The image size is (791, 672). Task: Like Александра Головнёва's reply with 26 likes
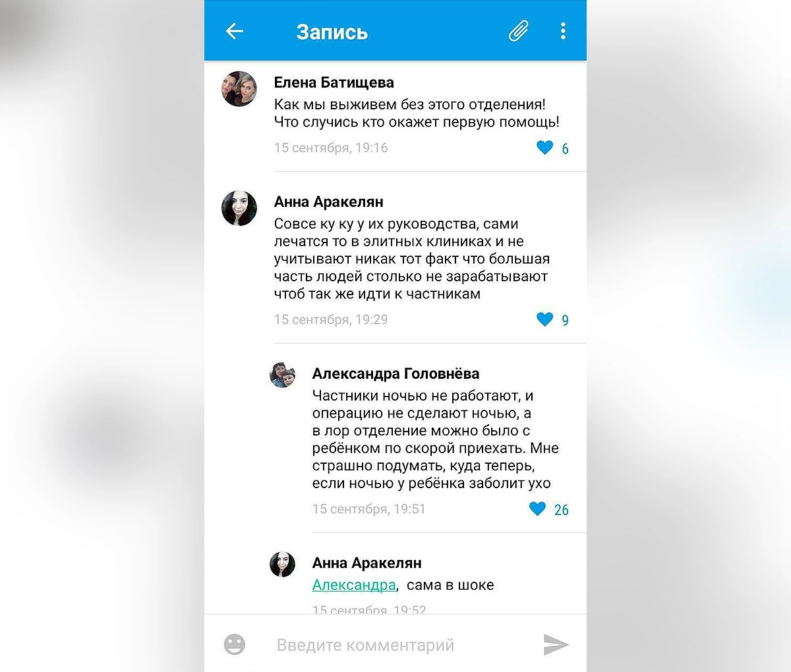pyautogui.click(x=538, y=509)
